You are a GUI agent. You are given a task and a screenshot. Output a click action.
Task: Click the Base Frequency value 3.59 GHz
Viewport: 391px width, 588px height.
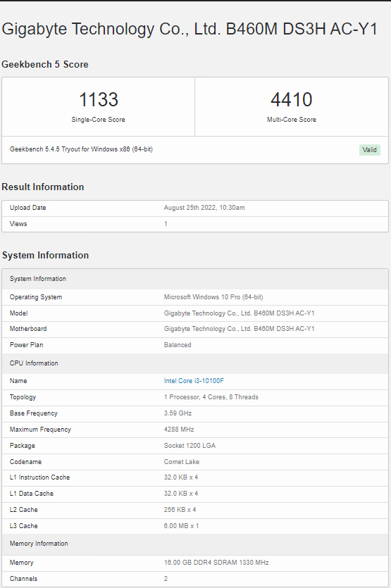pyautogui.click(x=178, y=413)
